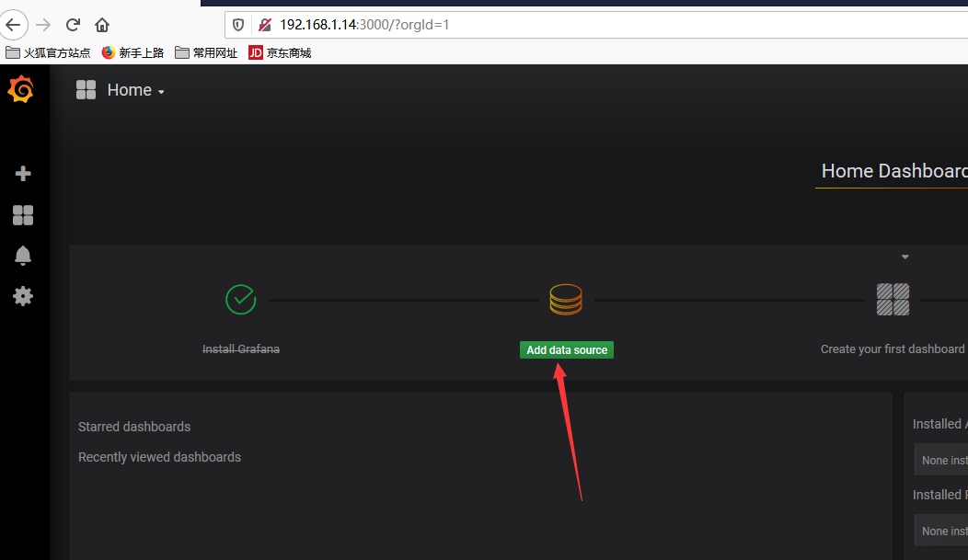
Task: Click the insecure connection lock icon
Action: point(265,25)
